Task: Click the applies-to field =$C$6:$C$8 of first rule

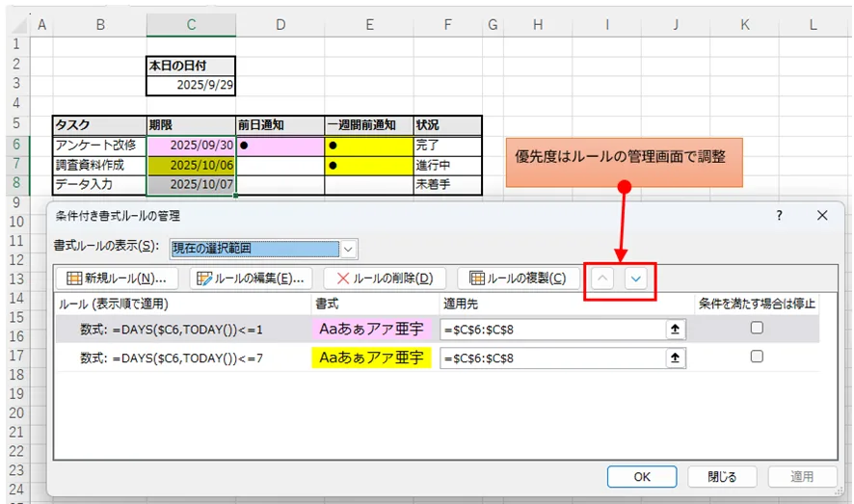Action: [x=551, y=330]
